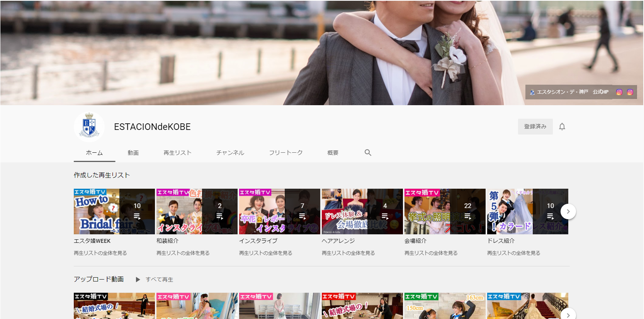Image resolution: width=644 pixels, height=319 pixels.
Task: Open uploaded video with blue エスタ婚TV label
Action: [x=528, y=306]
